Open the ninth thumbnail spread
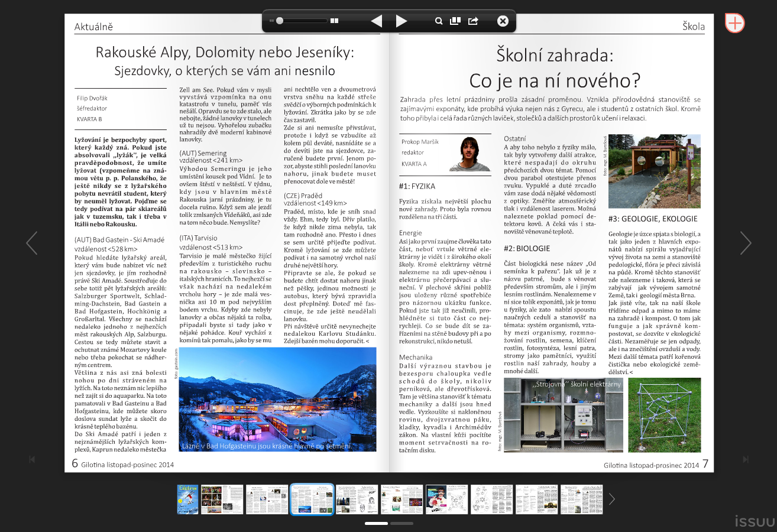The height and width of the screenshot is (532, 777). point(537,499)
